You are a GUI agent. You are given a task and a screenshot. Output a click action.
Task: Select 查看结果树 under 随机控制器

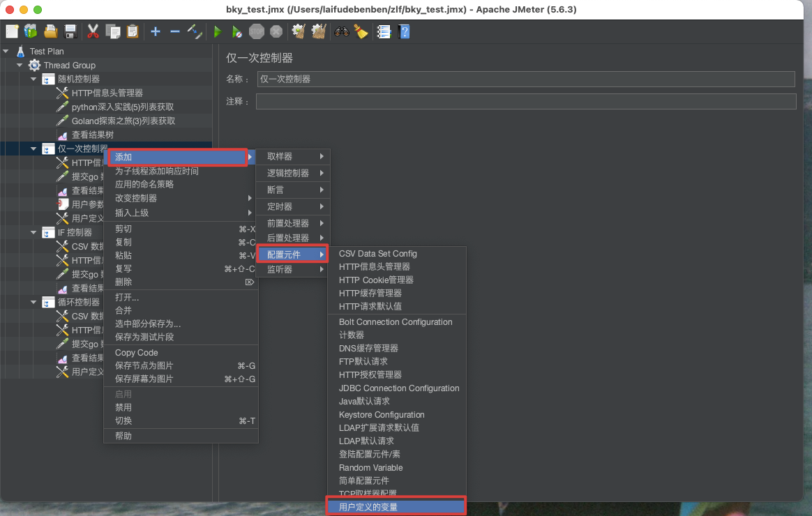tap(92, 135)
